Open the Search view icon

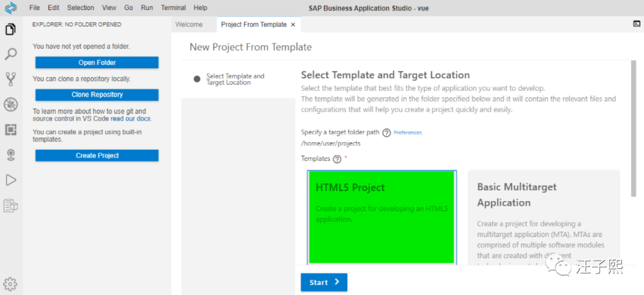(x=11, y=54)
